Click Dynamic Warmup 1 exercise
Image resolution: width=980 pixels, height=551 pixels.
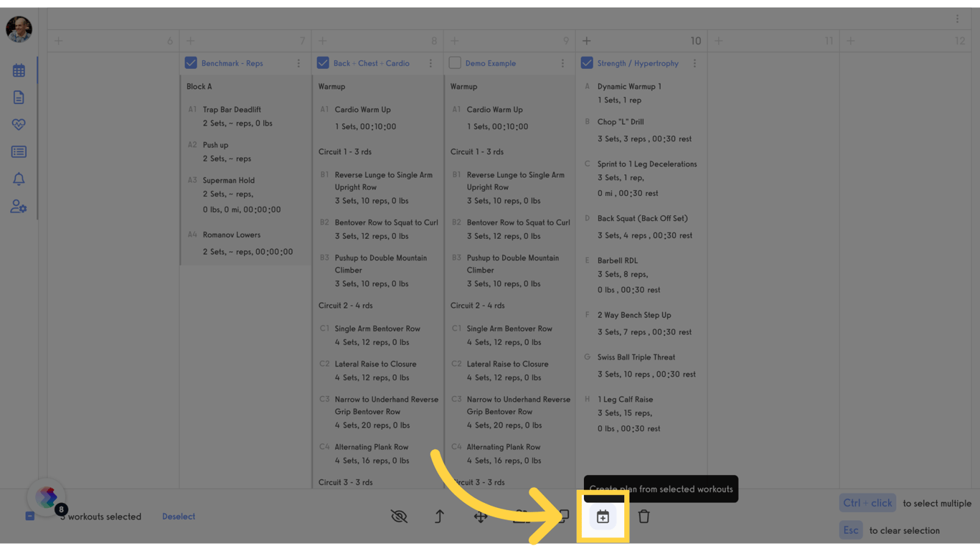click(x=630, y=86)
